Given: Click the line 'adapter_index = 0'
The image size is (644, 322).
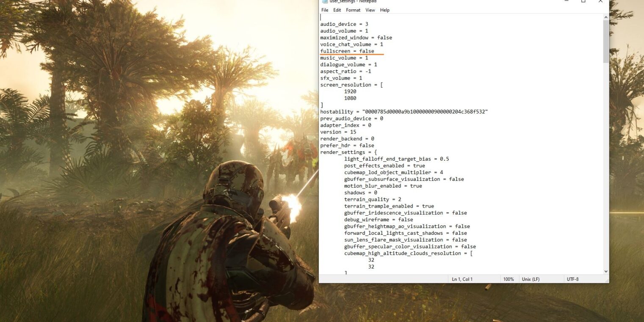Looking at the screenshot, I should (345, 125).
